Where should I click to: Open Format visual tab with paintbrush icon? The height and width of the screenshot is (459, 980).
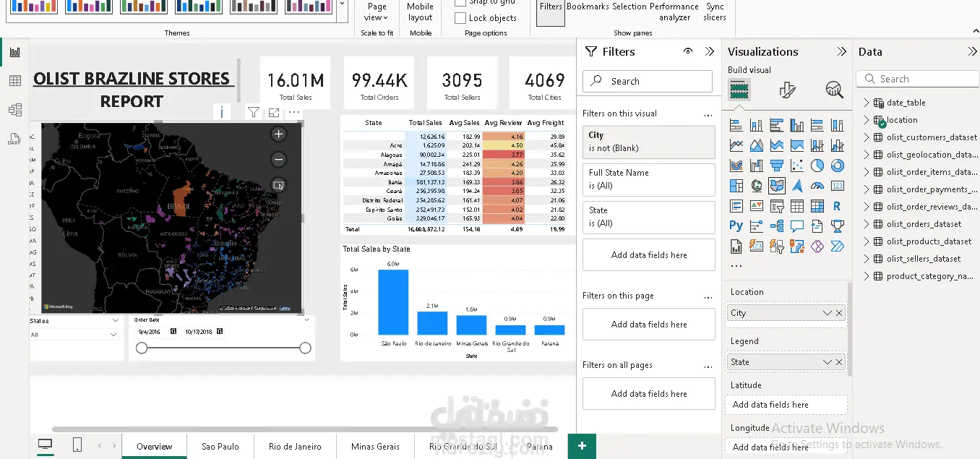(x=788, y=90)
